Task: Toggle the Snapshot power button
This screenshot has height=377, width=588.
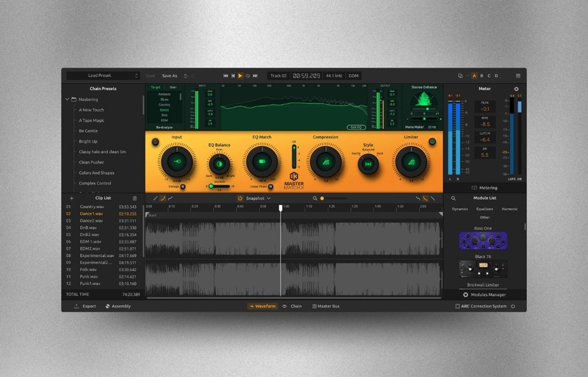Action: pyautogui.click(x=240, y=198)
